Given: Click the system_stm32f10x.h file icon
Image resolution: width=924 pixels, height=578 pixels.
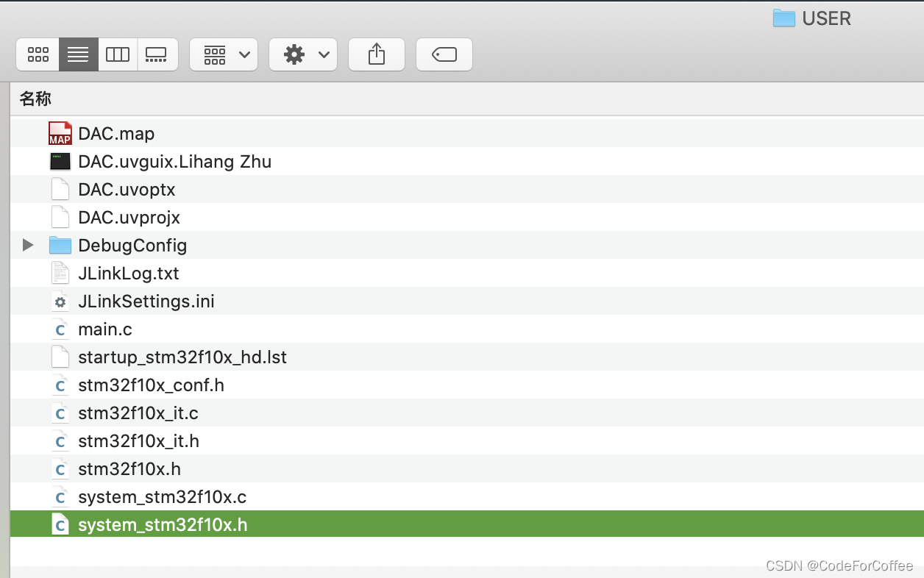Looking at the screenshot, I should pyautogui.click(x=60, y=524).
